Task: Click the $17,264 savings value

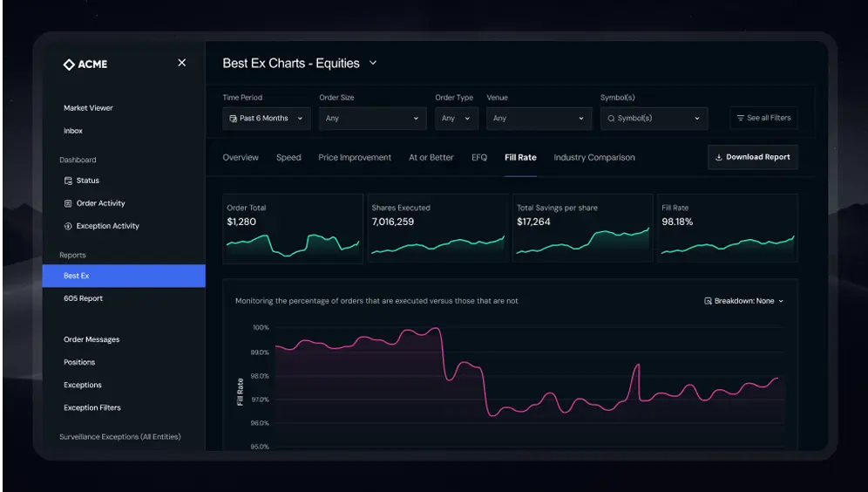Action: coord(533,222)
